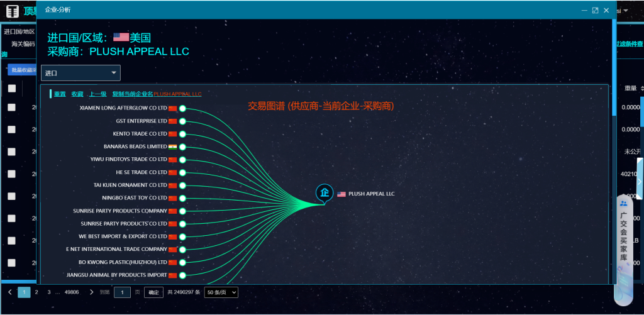Screen dimensions: 644x315
Task: Click the NINGBO EAST TOY node circle
Action: [x=182, y=198]
